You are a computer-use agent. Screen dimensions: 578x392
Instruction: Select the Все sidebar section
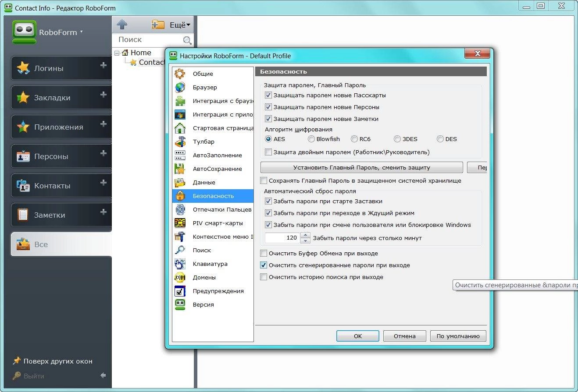click(61, 244)
